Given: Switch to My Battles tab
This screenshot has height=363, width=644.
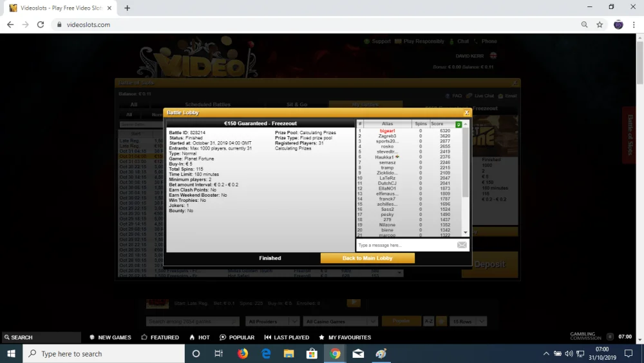Looking at the screenshot, I should (x=365, y=104).
